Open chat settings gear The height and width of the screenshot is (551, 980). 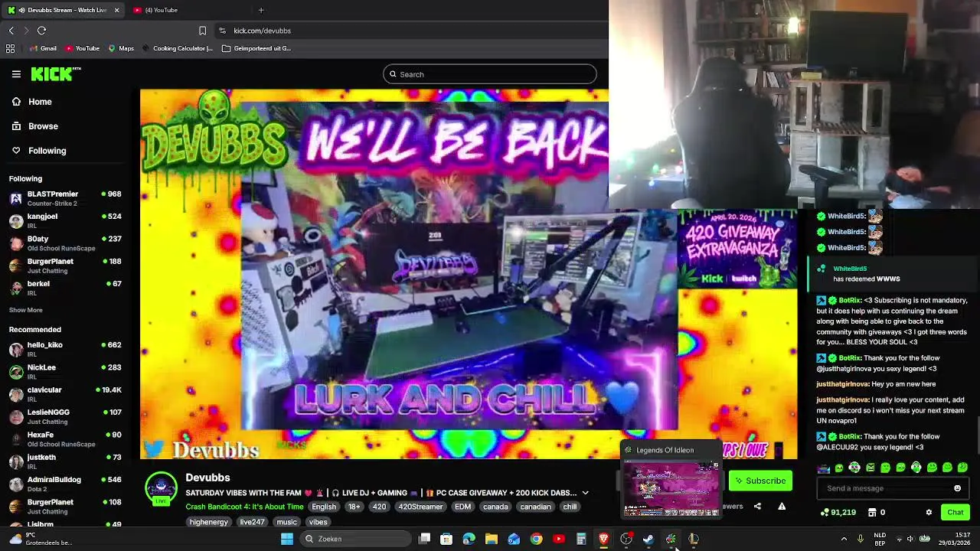[929, 512]
